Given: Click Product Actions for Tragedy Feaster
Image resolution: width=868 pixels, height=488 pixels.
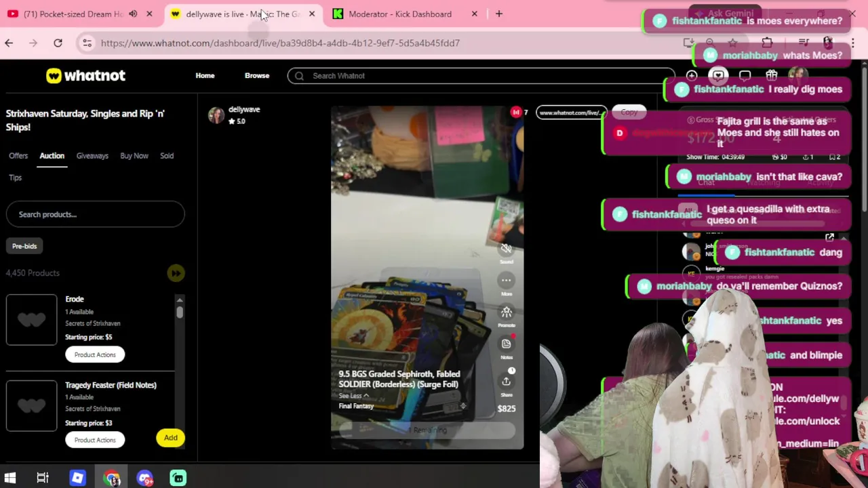Looking at the screenshot, I should pyautogui.click(x=95, y=440).
